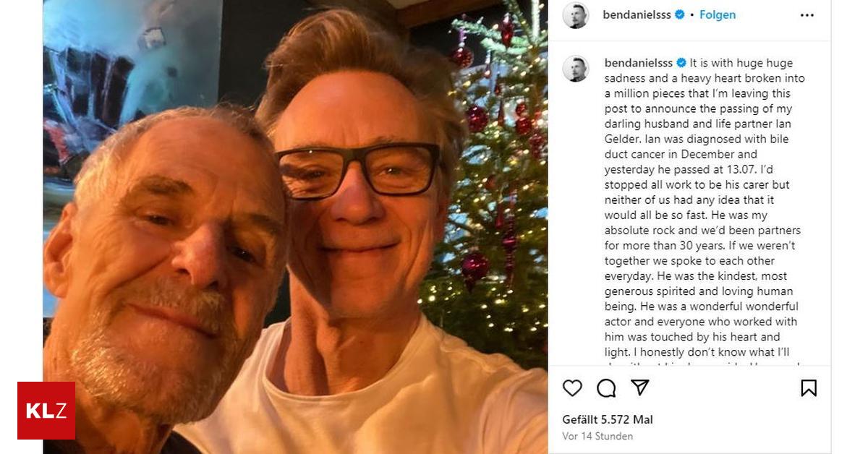Follow bendanielsss via the Folgen link
The height and width of the screenshot is (454, 868).
click(717, 14)
